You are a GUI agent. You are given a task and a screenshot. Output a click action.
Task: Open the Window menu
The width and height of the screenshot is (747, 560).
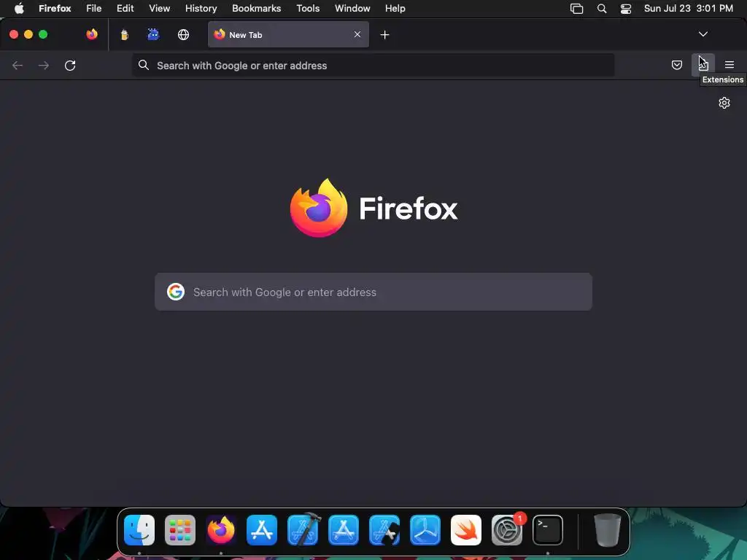coord(352,9)
